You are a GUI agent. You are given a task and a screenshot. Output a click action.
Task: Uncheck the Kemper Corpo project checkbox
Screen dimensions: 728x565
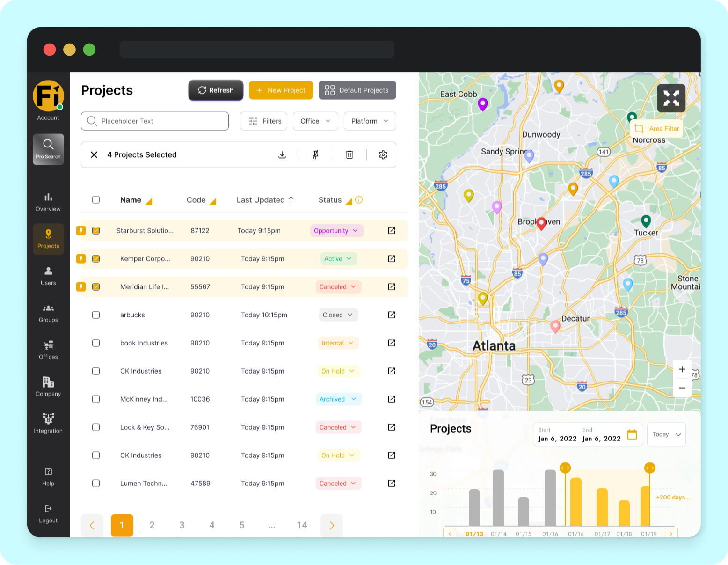coord(96,259)
